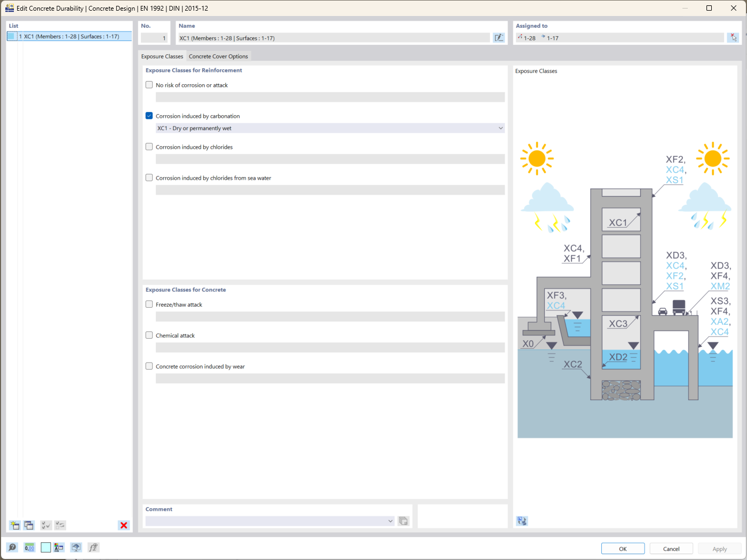
Task: Enable the Freeze/thaw attack checkbox
Action: pyautogui.click(x=149, y=304)
